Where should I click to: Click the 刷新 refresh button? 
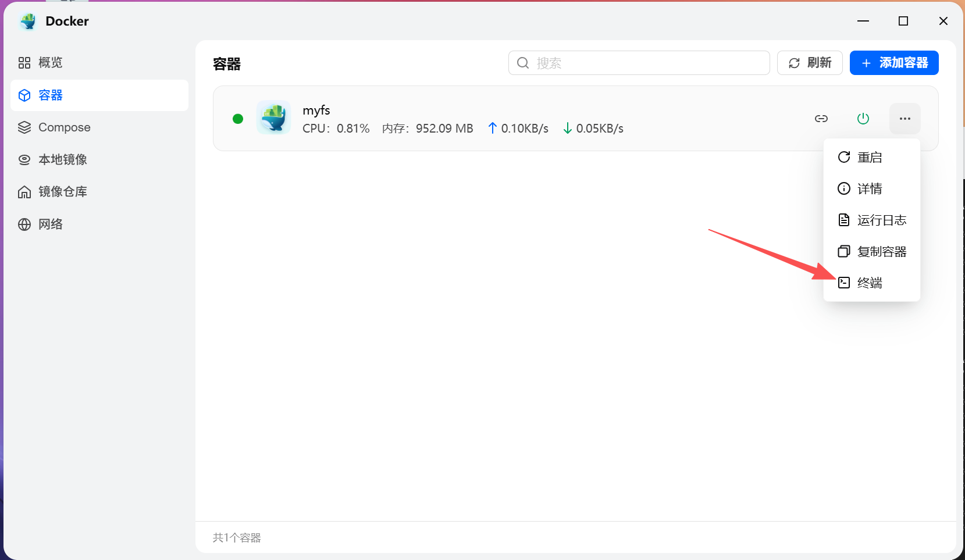click(810, 63)
